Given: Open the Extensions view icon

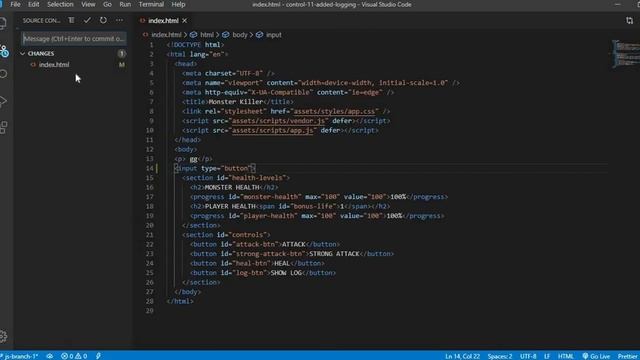Looking at the screenshot, I should click(3, 127).
